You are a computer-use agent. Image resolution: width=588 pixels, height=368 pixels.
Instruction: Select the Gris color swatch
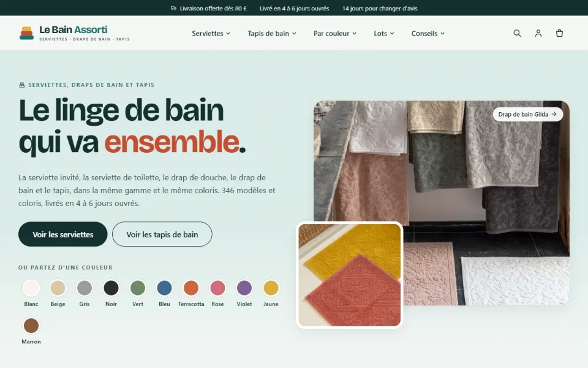tap(85, 288)
